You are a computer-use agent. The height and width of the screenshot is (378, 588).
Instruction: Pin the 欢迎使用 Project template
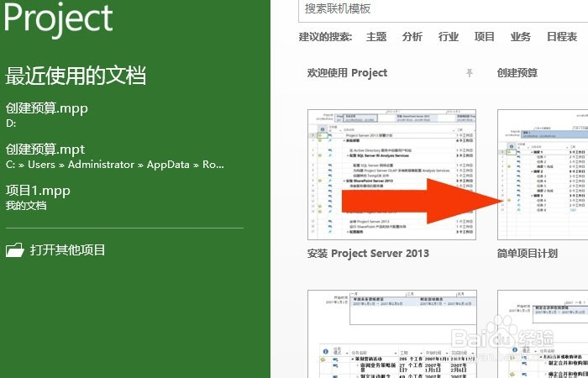pos(469,73)
